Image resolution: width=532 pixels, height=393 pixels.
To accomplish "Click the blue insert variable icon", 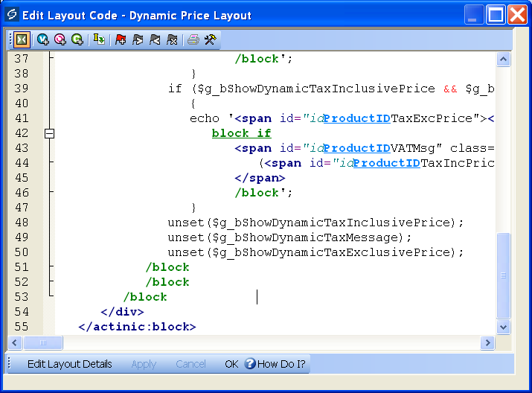I will [43, 39].
